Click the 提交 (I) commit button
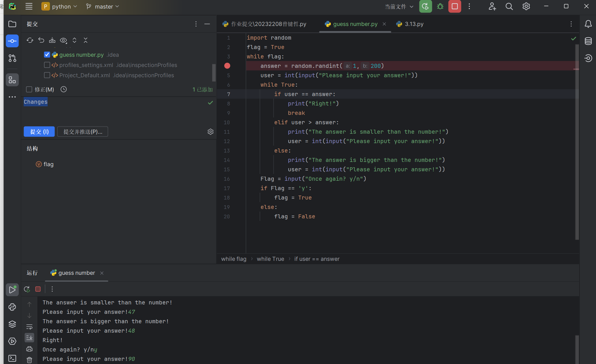Viewport: 596px width, 364px height. click(x=39, y=132)
